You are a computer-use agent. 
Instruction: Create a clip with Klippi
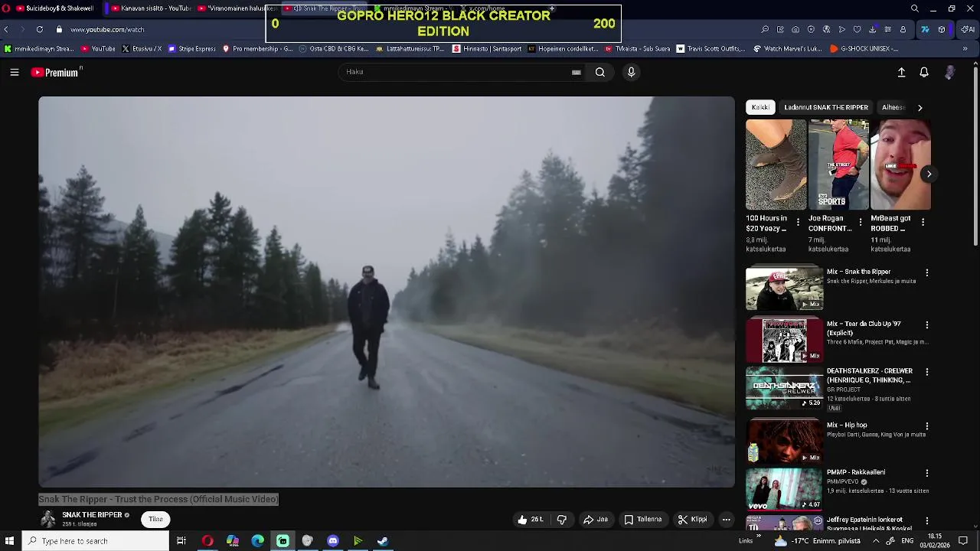692,520
